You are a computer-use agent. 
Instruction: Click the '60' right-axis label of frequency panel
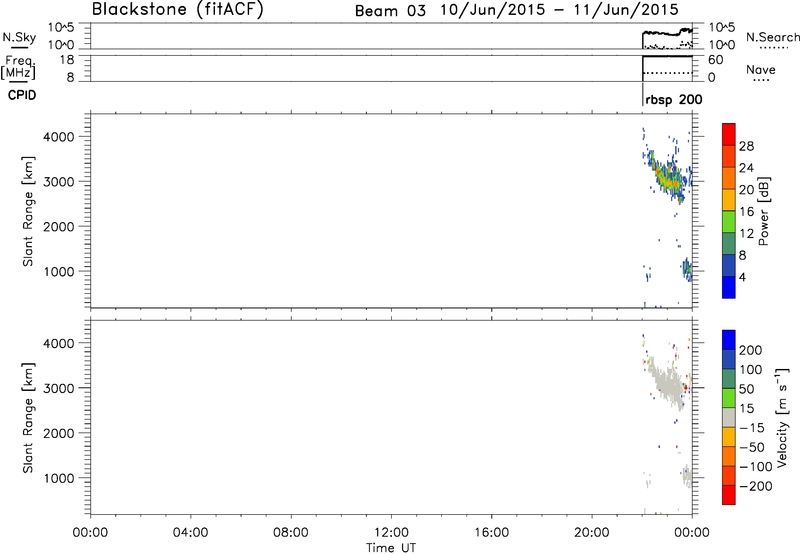click(716, 60)
